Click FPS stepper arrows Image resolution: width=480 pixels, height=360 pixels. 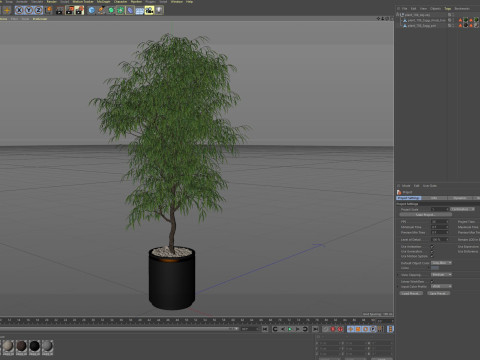[447, 222]
